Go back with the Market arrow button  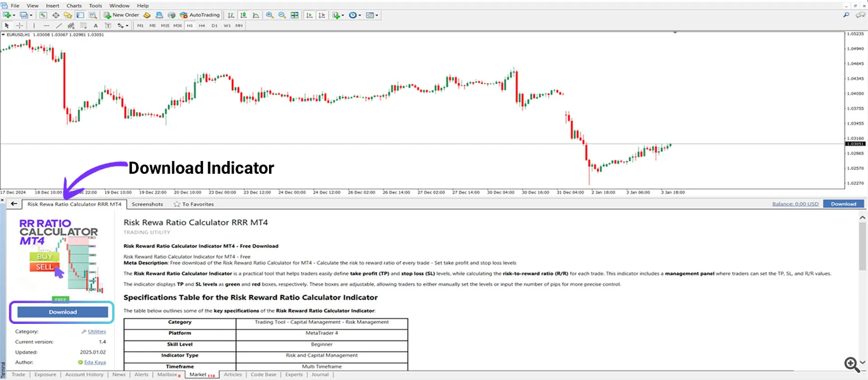tap(14, 204)
